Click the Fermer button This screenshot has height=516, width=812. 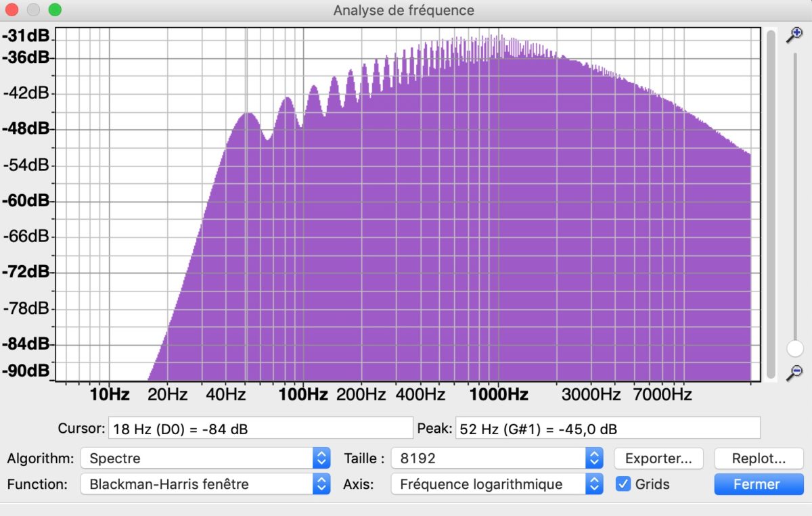[759, 484]
